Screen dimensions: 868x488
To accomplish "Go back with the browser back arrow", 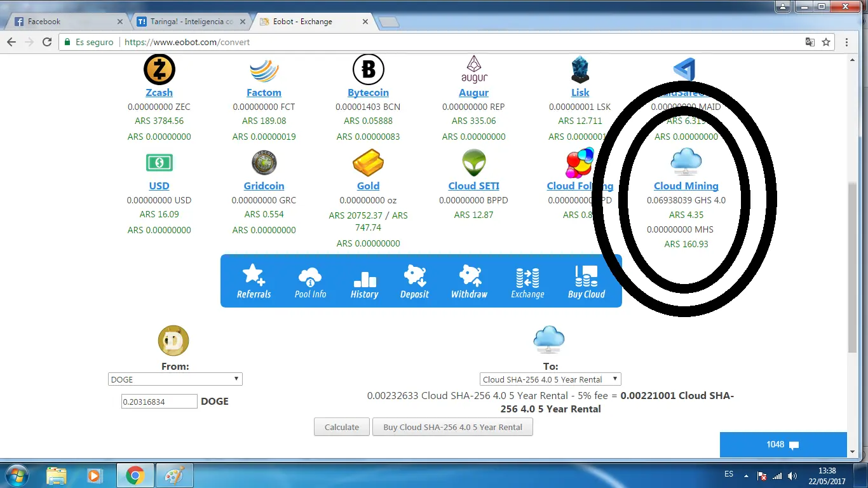I will [x=11, y=42].
